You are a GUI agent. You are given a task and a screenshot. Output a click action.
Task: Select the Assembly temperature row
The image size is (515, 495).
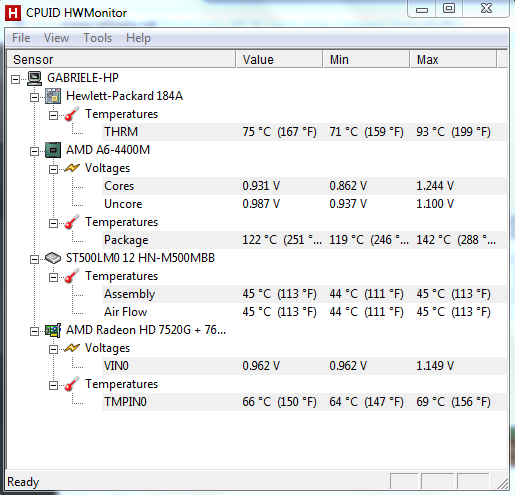[x=305, y=294]
